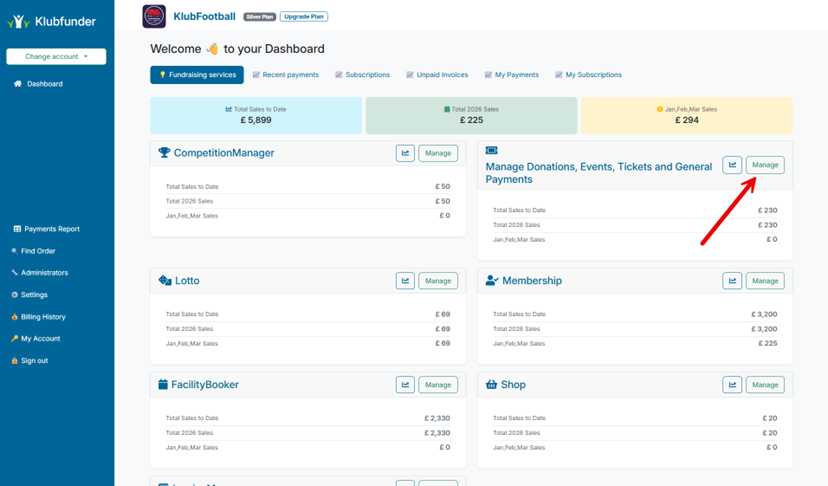Image resolution: width=828 pixels, height=486 pixels.
Task: Open the Unpaid Invoices tab
Action: (437, 75)
